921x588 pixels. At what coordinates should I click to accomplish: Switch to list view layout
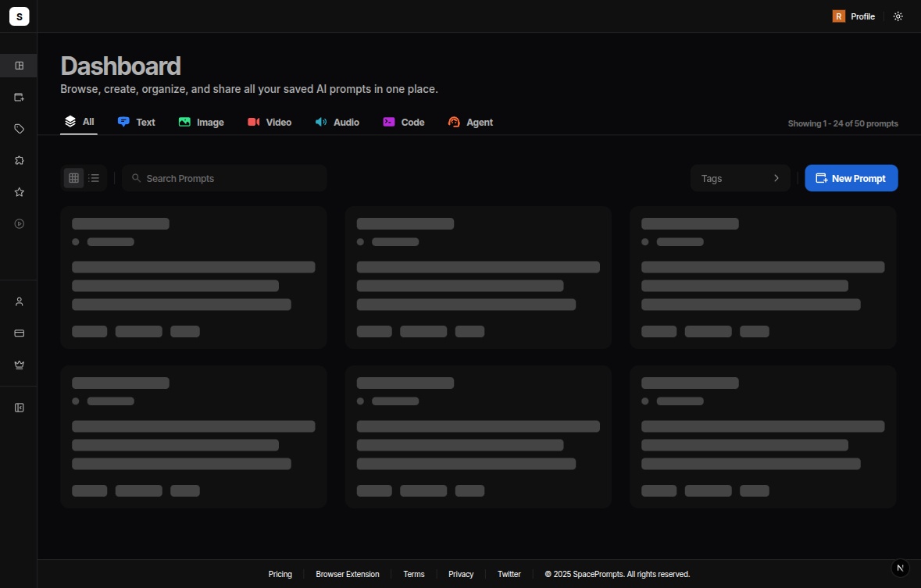tap(94, 178)
